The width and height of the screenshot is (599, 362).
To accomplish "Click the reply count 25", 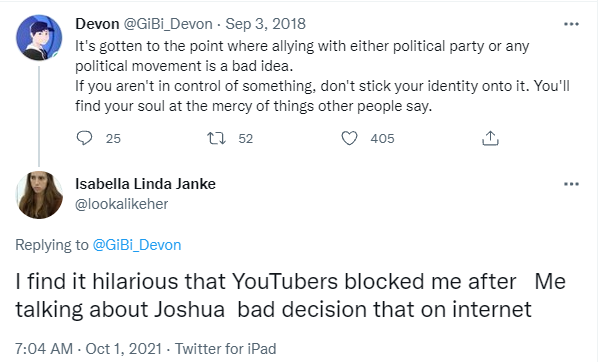I will coord(113,139).
